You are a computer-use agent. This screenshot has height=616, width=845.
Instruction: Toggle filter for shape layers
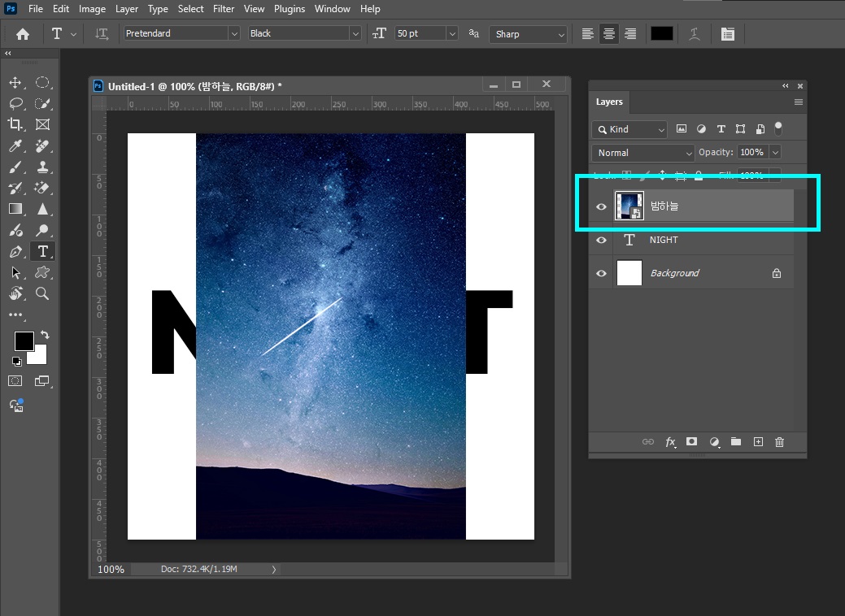[x=740, y=128]
